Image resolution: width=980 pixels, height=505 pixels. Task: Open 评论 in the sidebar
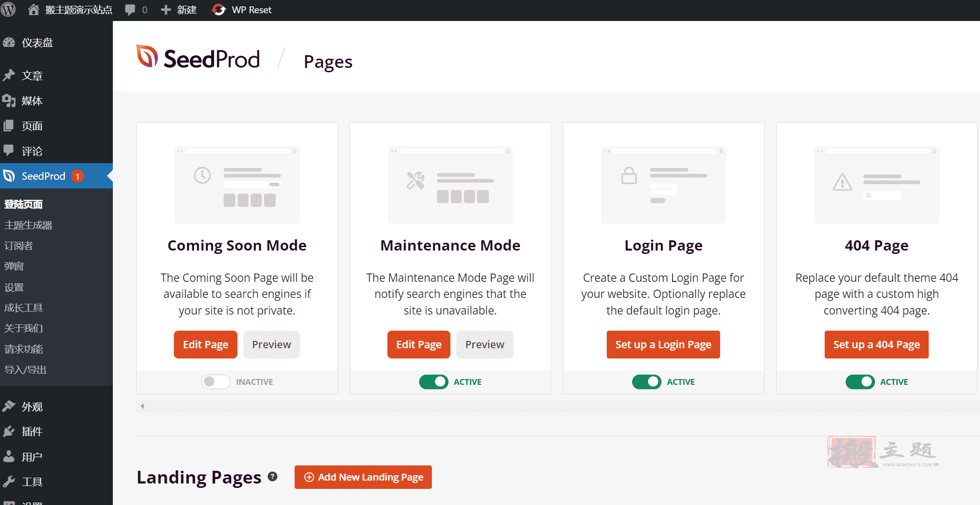(56, 151)
